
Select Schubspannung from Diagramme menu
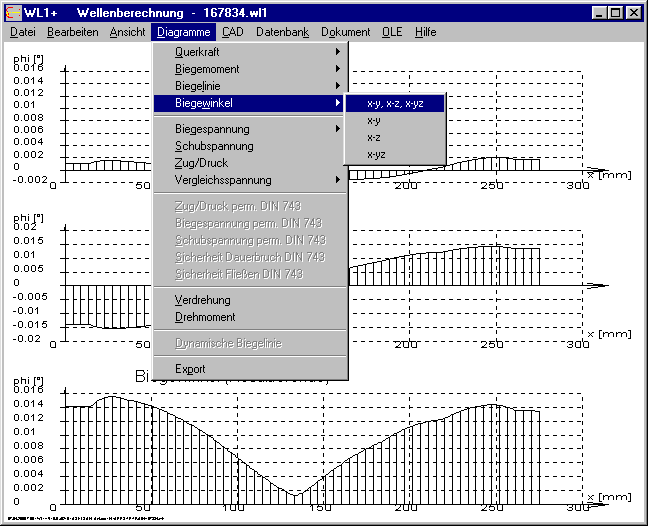214,146
